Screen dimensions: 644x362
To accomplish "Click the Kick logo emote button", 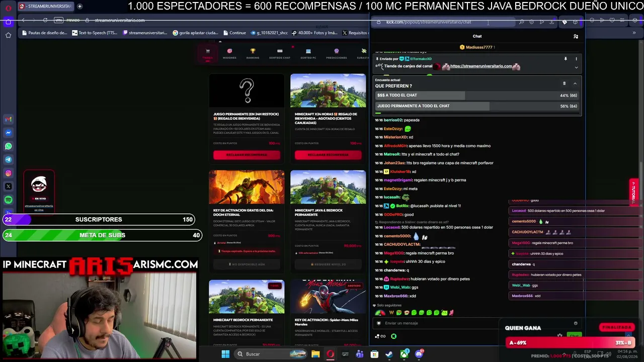I will click(x=393, y=336).
